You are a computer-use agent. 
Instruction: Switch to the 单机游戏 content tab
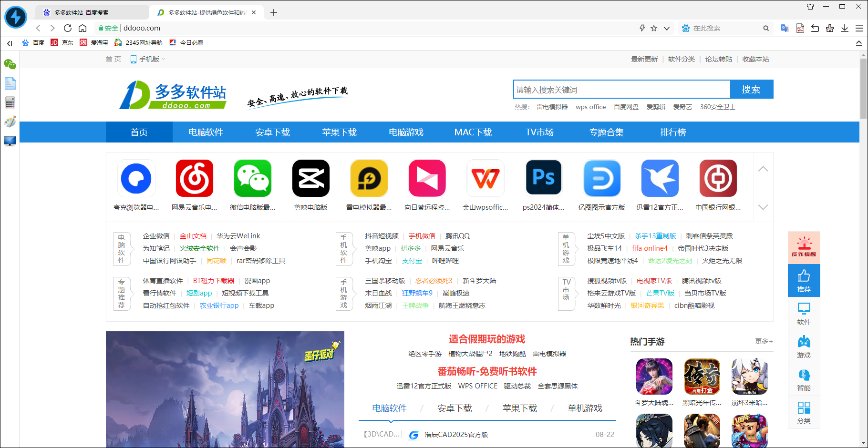pos(585,408)
